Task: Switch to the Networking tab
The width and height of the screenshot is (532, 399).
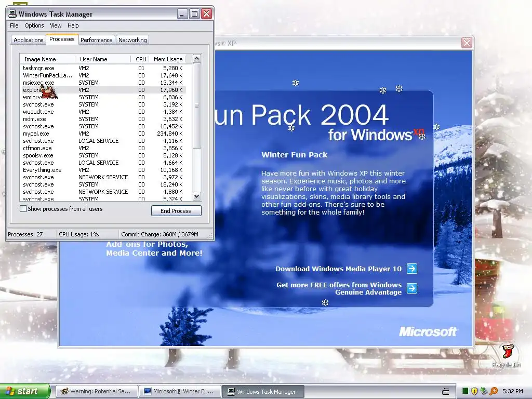Action: (132, 40)
